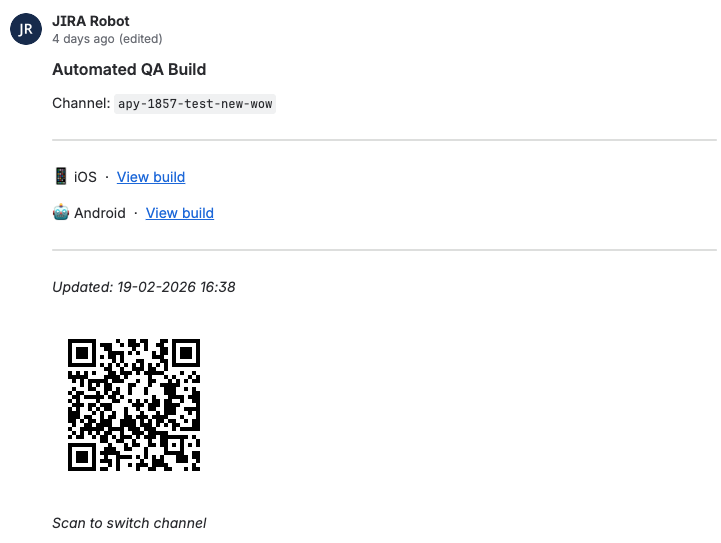Click the "Android" platform label
The width and height of the screenshot is (721, 543).
[x=100, y=213]
